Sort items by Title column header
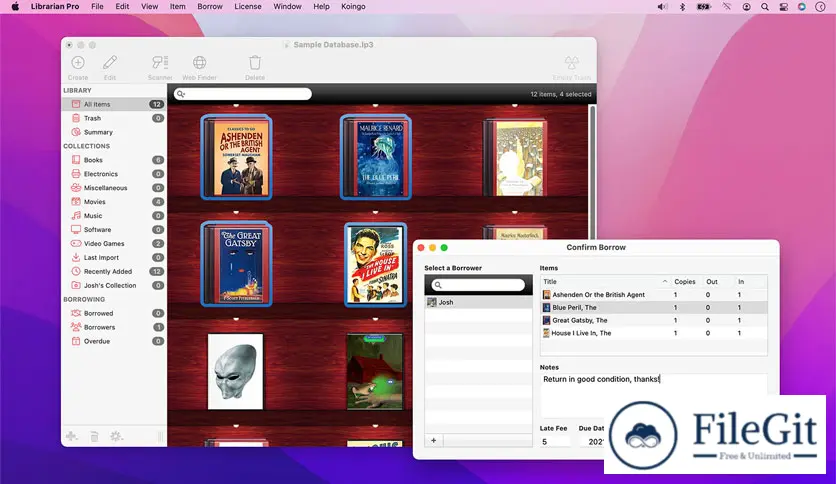The image size is (836, 484). [606, 281]
